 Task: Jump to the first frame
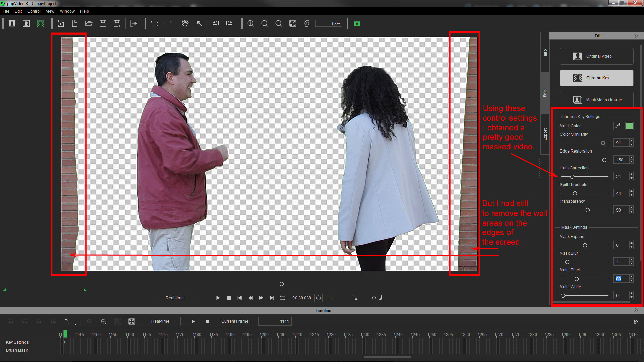tap(239, 298)
